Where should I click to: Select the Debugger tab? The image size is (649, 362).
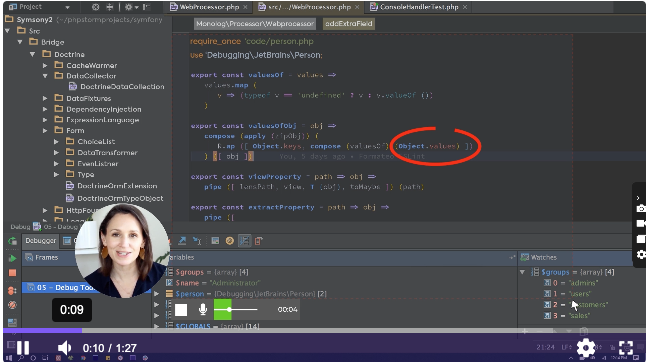pos(41,240)
